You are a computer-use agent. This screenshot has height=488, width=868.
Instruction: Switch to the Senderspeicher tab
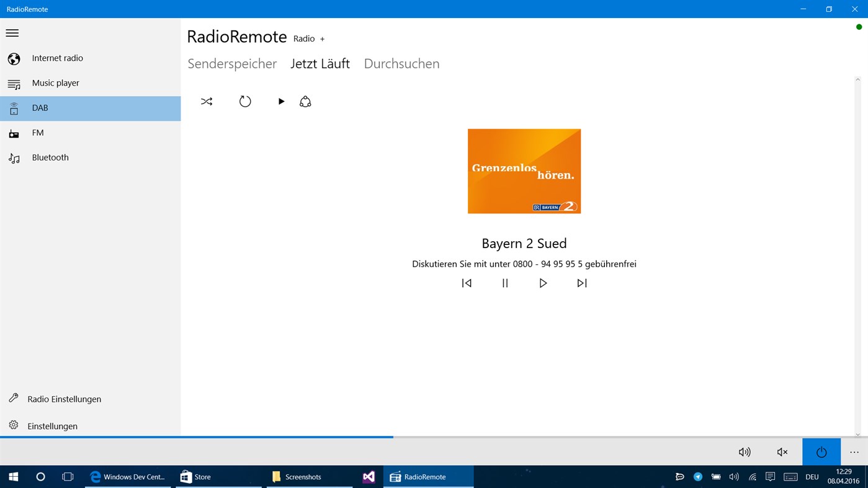pyautogui.click(x=232, y=63)
